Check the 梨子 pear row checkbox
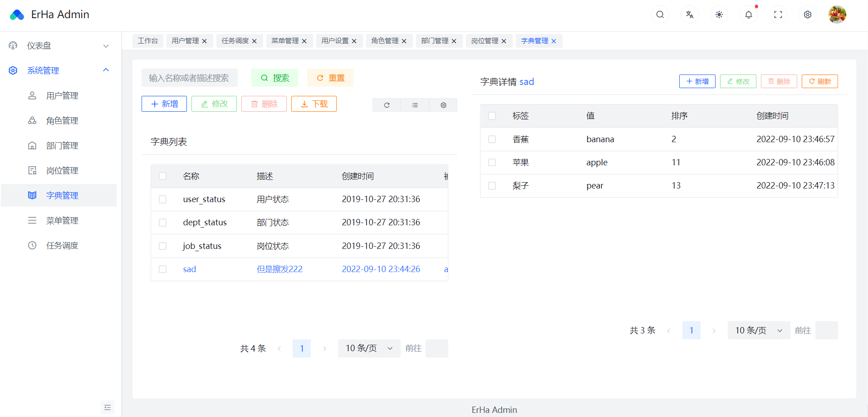Viewport: 868px width, 417px height. [x=492, y=186]
